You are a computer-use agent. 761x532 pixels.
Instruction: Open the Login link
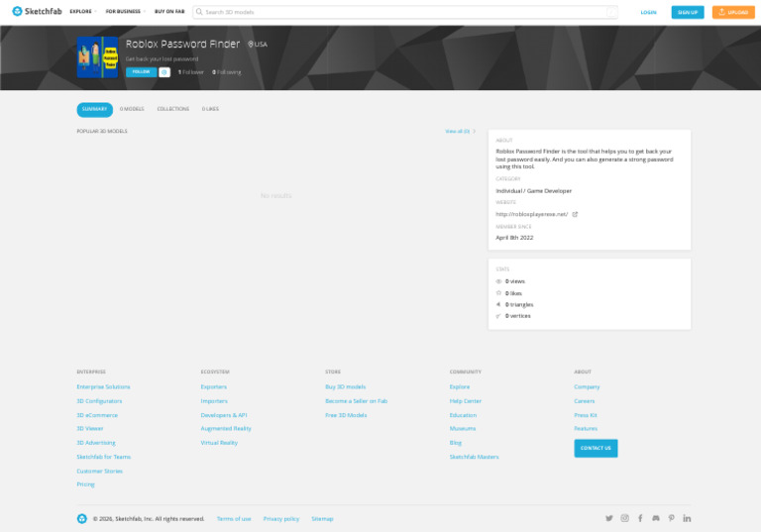648,12
